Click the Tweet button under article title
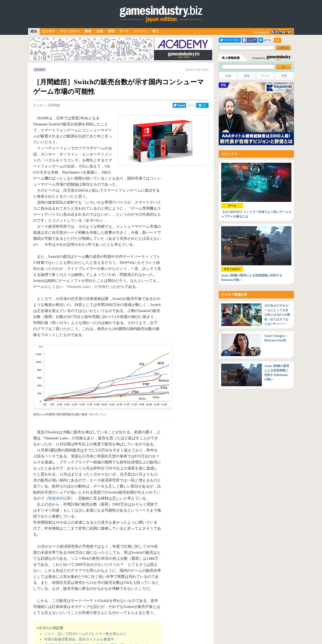This screenshot has width=322, height=644. point(179,105)
